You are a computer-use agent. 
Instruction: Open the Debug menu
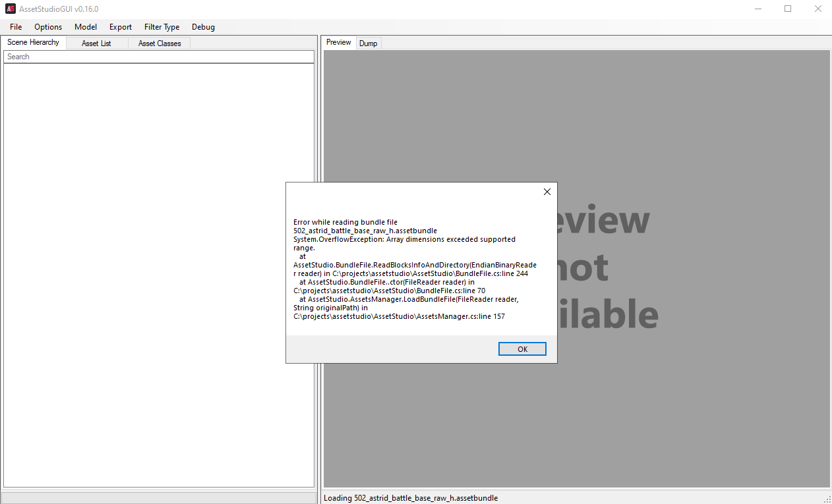click(x=202, y=27)
